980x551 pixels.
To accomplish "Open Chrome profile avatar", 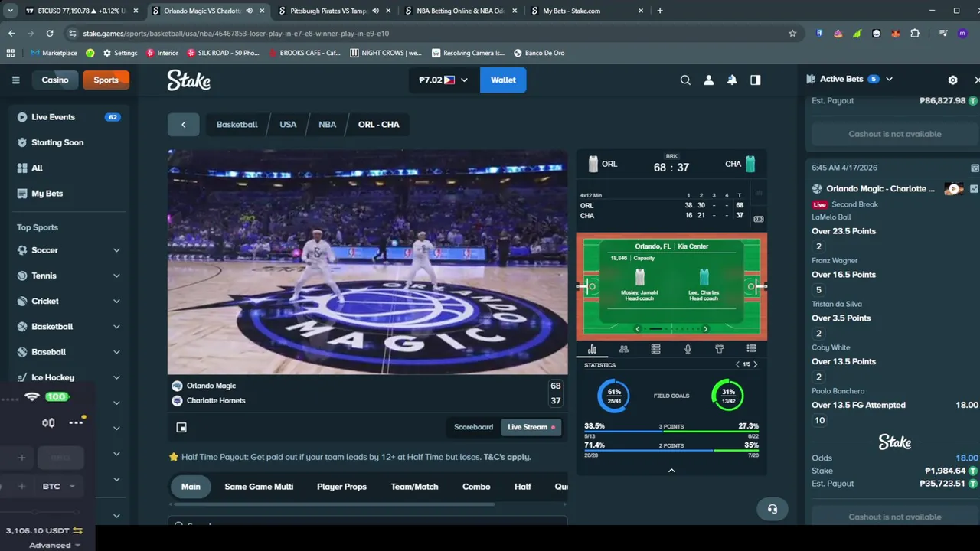I will click(962, 34).
